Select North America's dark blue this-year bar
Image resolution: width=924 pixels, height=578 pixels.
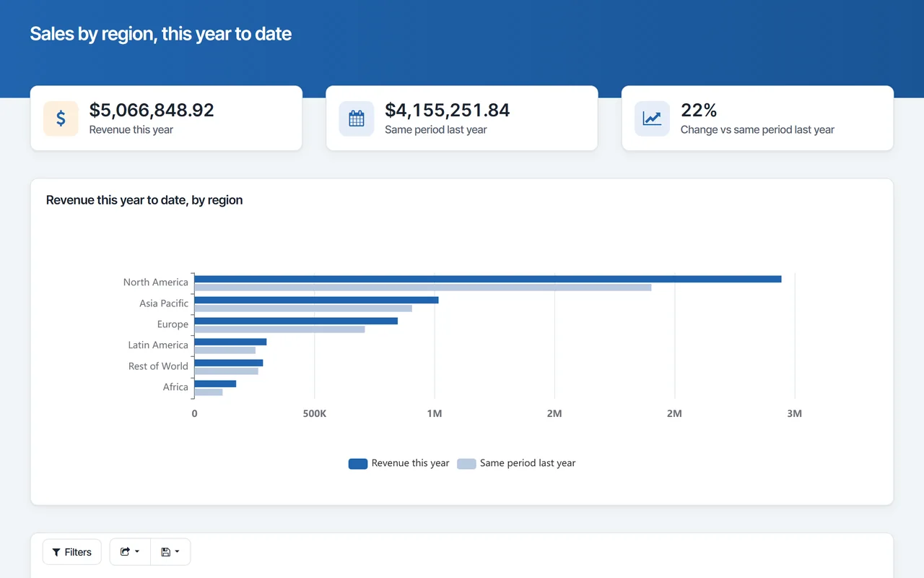pos(488,279)
